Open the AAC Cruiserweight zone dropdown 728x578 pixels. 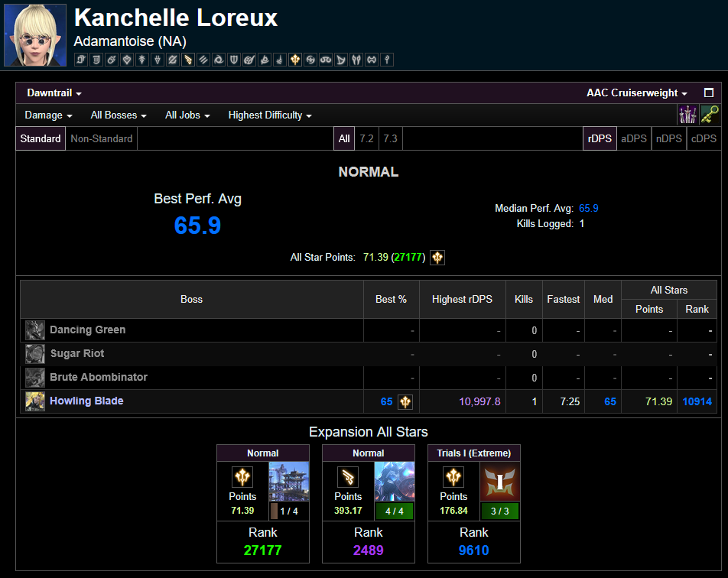tap(636, 93)
